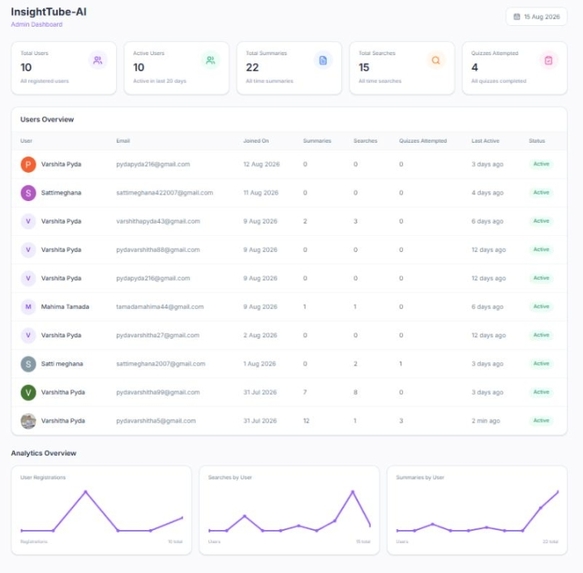This screenshot has height=573, width=583.
Task: Click the User column header
Action: (x=26, y=141)
